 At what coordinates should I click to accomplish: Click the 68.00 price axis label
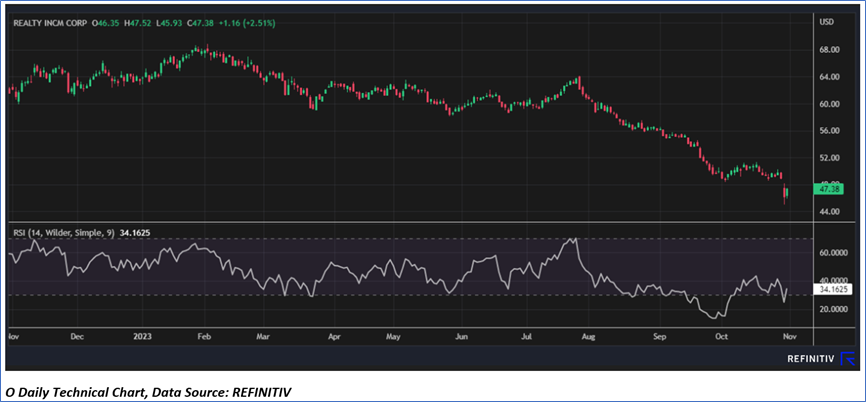pos(828,50)
